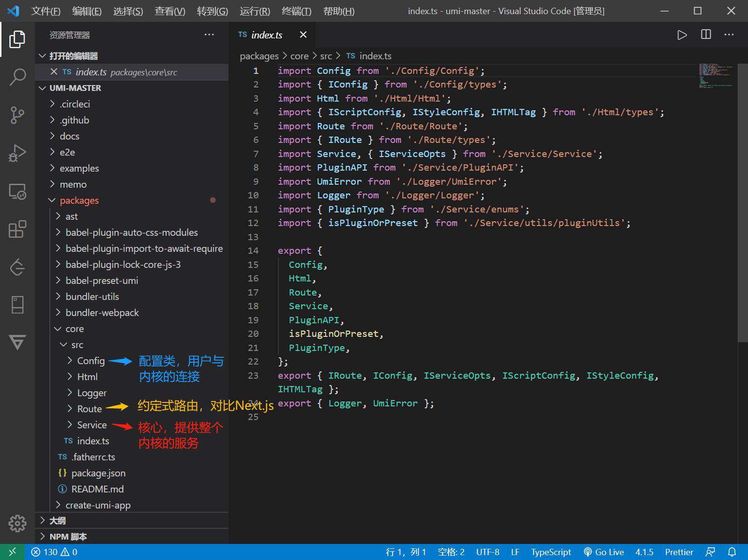
Task: Open the Manage gear icon
Action: tap(17, 524)
